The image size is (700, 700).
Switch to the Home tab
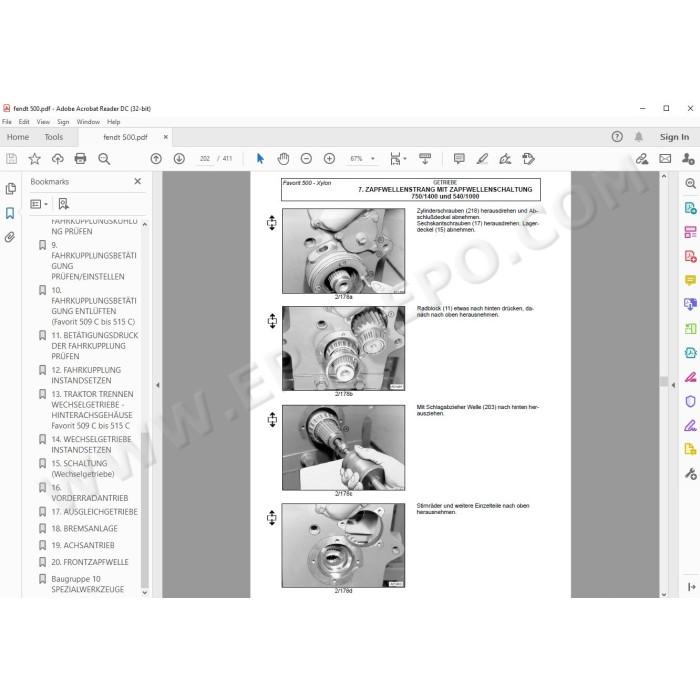point(18,137)
